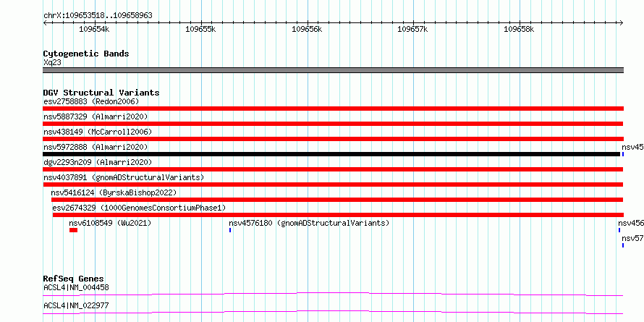Click the truncated nsv45 label on the right
Viewport: 644px width, 322px height.
[632, 147]
